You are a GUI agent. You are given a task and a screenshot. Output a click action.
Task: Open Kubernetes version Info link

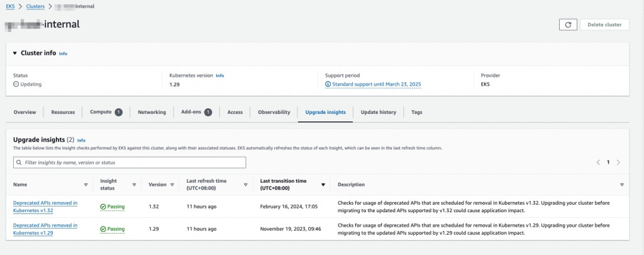point(219,76)
